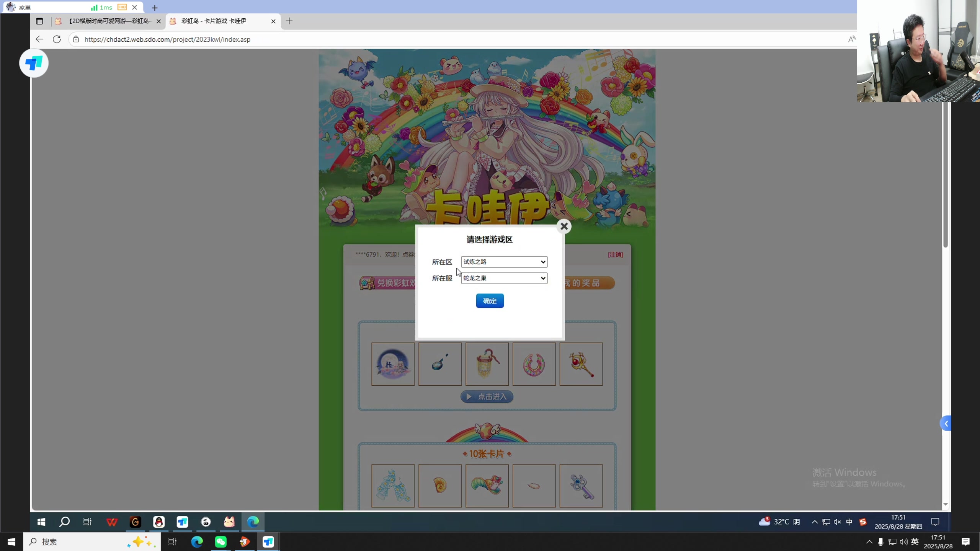Close the 卡片游戏 卡哇伊 browser tab
The image size is (980, 551).
(x=273, y=21)
